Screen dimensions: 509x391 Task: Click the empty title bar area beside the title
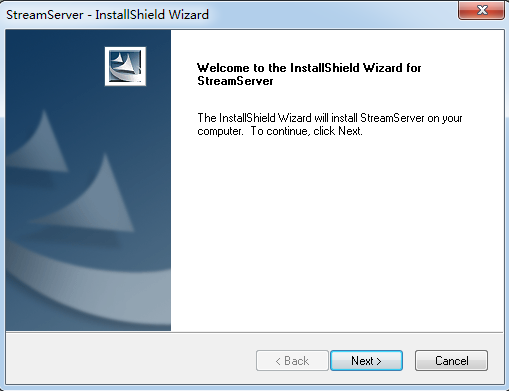[x=333, y=15]
